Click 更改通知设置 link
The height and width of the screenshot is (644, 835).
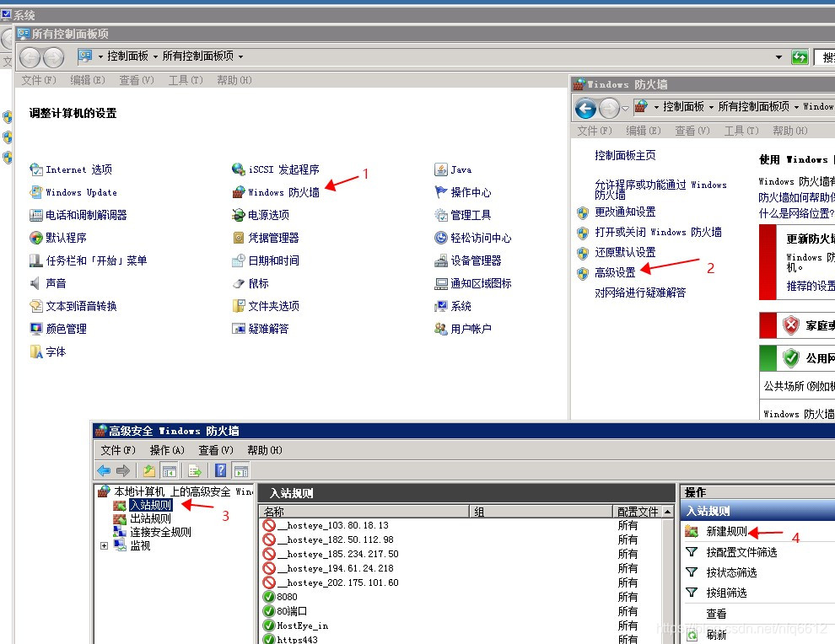(x=625, y=212)
